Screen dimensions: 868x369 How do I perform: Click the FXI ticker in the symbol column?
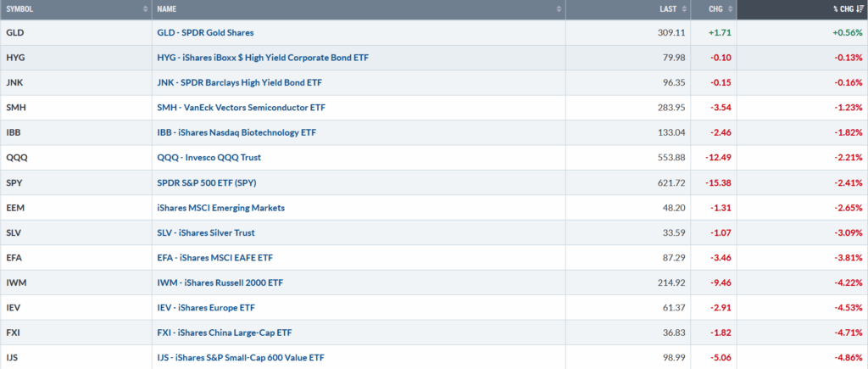13,333
